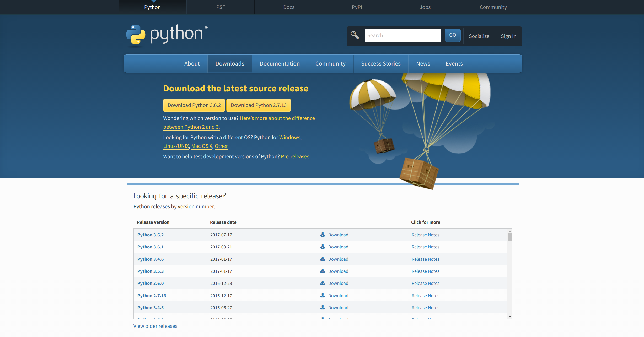This screenshot has height=337, width=644.
Task: Click download icon in Python 2.7.13 row
Action: 323,295
